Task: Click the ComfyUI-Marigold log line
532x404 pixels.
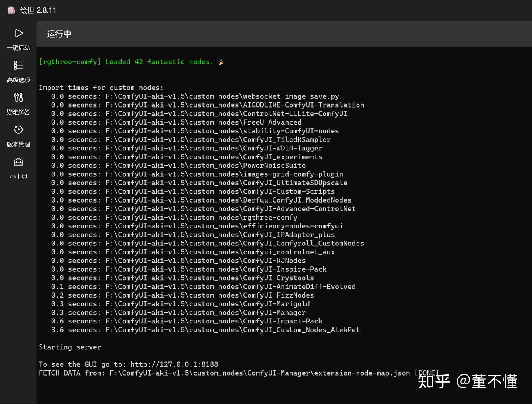Action: pyautogui.click(x=181, y=304)
